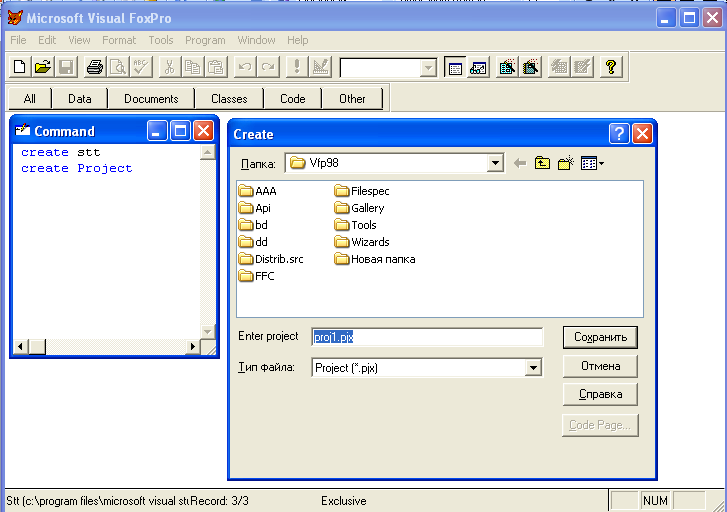727x512 pixels.
Task: Select the Distrib.src folder
Action: click(x=271, y=259)
